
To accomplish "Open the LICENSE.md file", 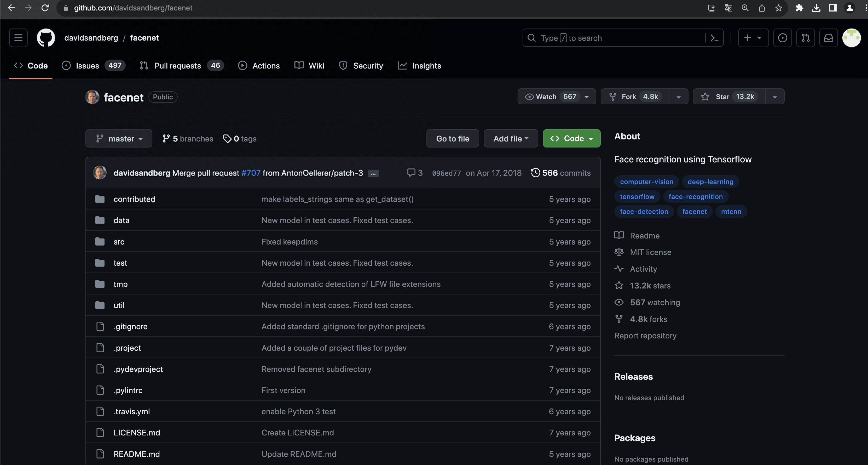I will coord(136,432).
